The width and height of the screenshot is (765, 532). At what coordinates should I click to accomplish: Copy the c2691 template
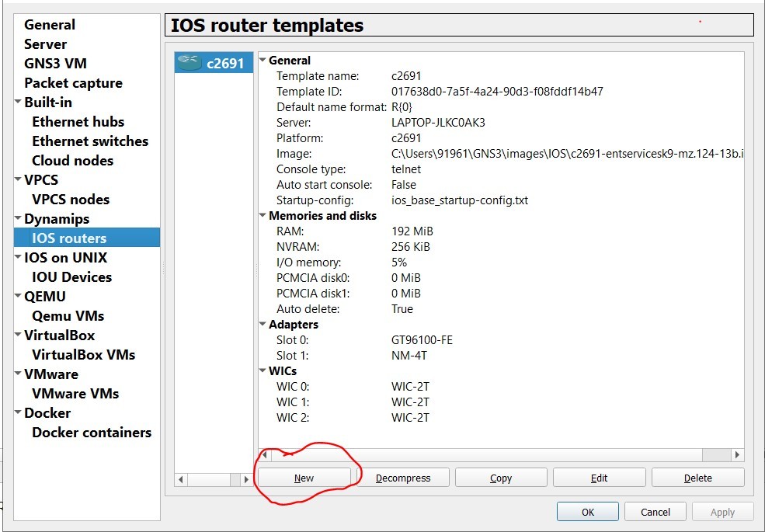click(x=501, y=477)
